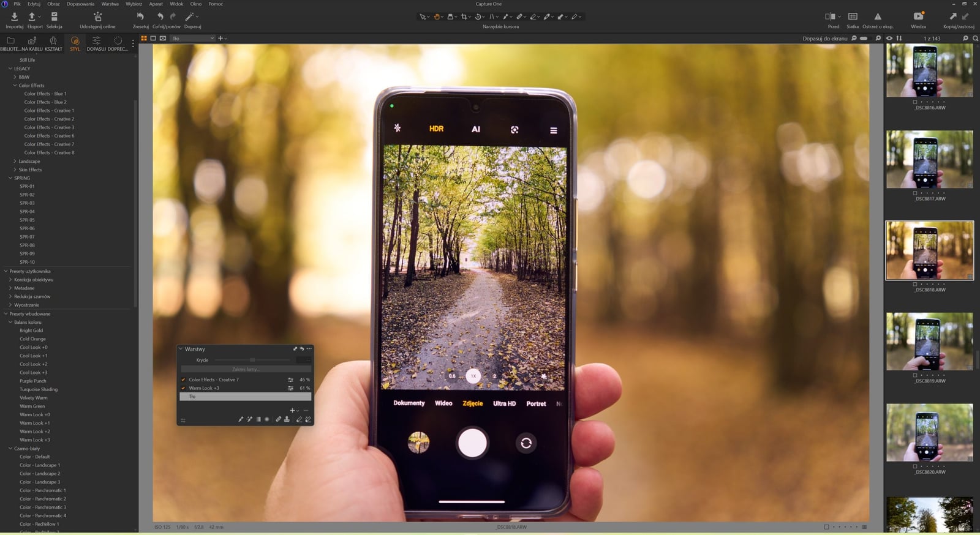
Task: Open the Tło layer dropdown in the viewer toolbar
Action: click(192, 39)
